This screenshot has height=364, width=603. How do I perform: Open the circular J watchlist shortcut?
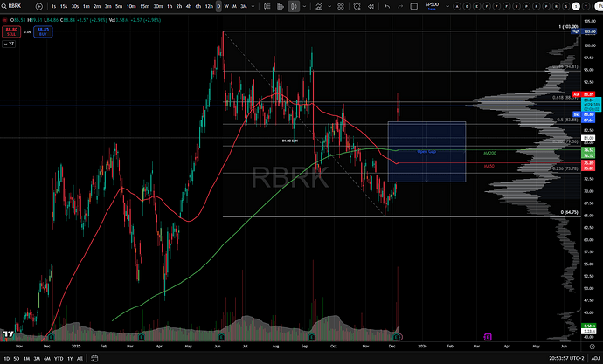coord(516,6)
